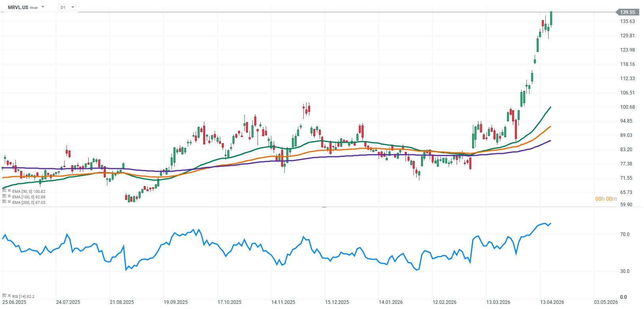Remove the EMA 100 indicator
Viewport: 644px width, 309px height.
[9, 196]
